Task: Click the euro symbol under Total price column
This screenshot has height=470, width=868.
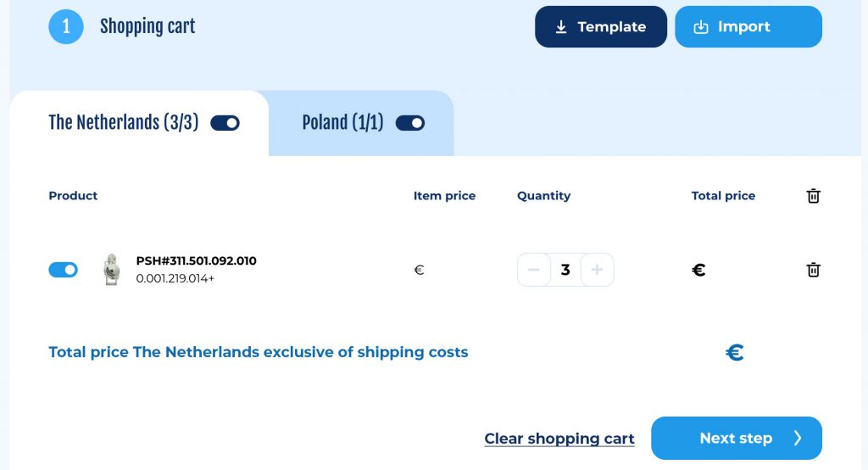Action: click(x=698, y=270)
